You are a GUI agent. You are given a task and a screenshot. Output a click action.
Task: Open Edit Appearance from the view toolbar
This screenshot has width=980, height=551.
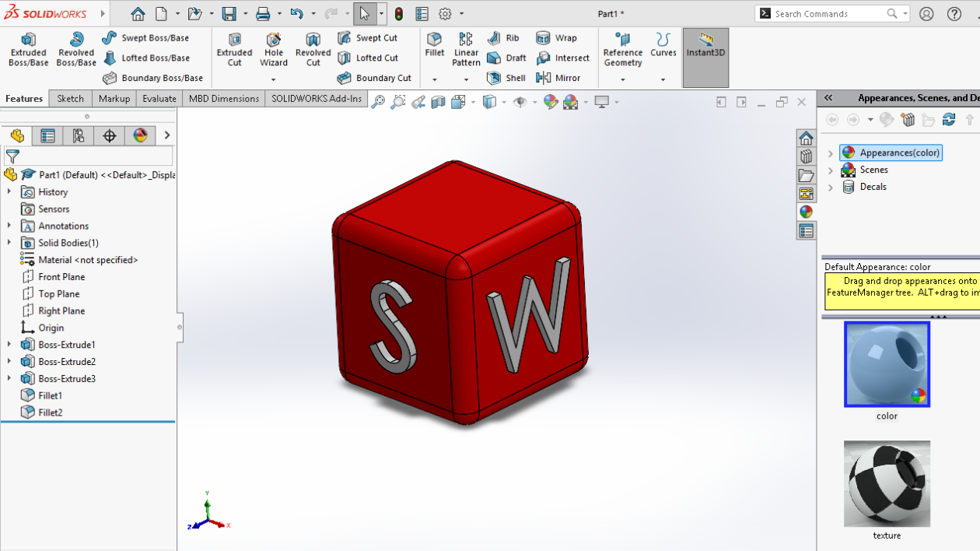coord(551,102)
